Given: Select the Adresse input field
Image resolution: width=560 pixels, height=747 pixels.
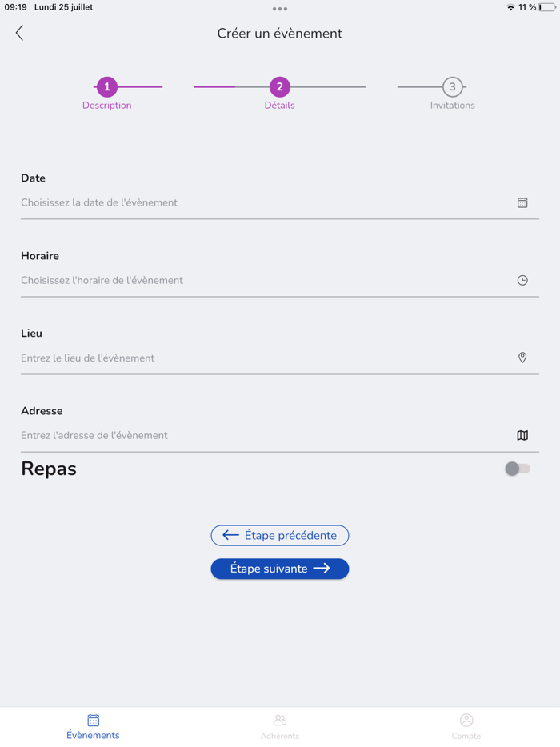Looking at the screenshot, I should [264, 436].
